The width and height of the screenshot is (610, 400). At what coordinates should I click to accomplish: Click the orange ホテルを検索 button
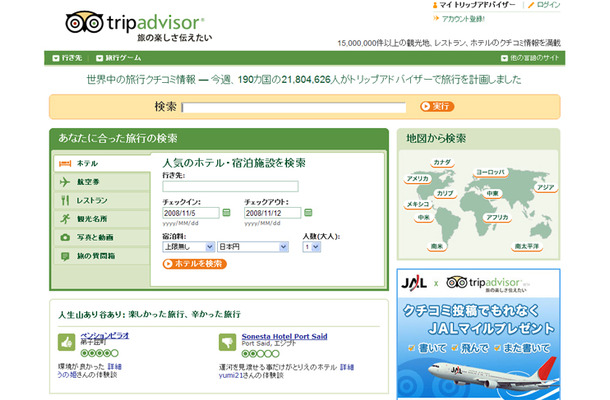pyautogui.click(x=195, y=264)
